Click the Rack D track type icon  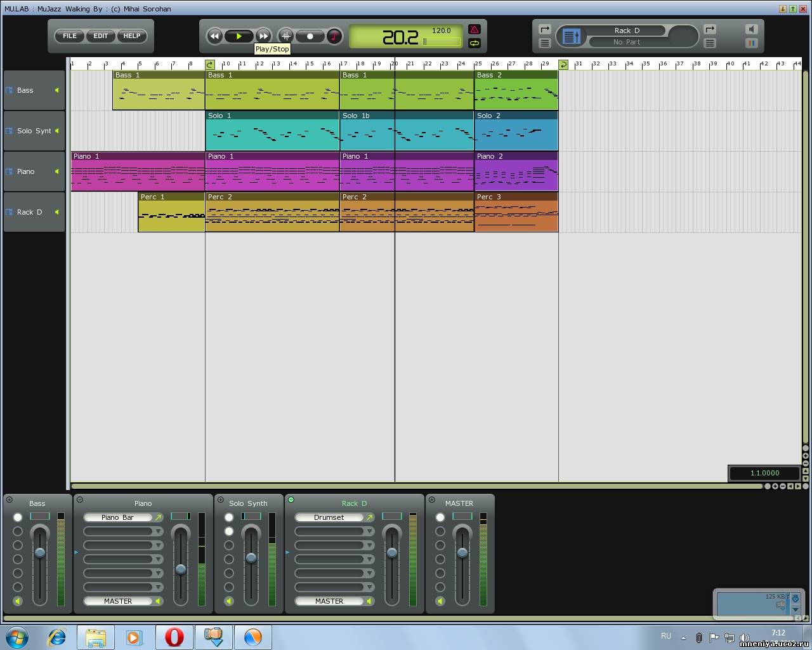coord(9,212)
